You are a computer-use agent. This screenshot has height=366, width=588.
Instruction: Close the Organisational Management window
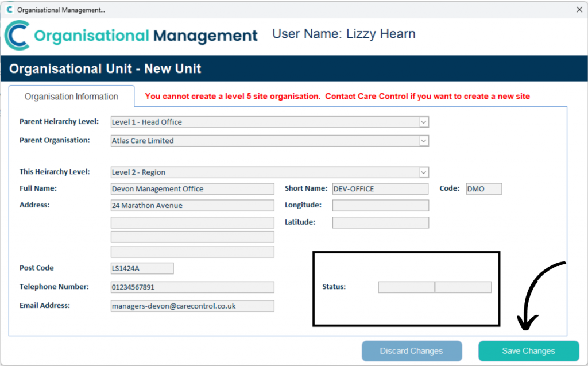coord(579,10)
